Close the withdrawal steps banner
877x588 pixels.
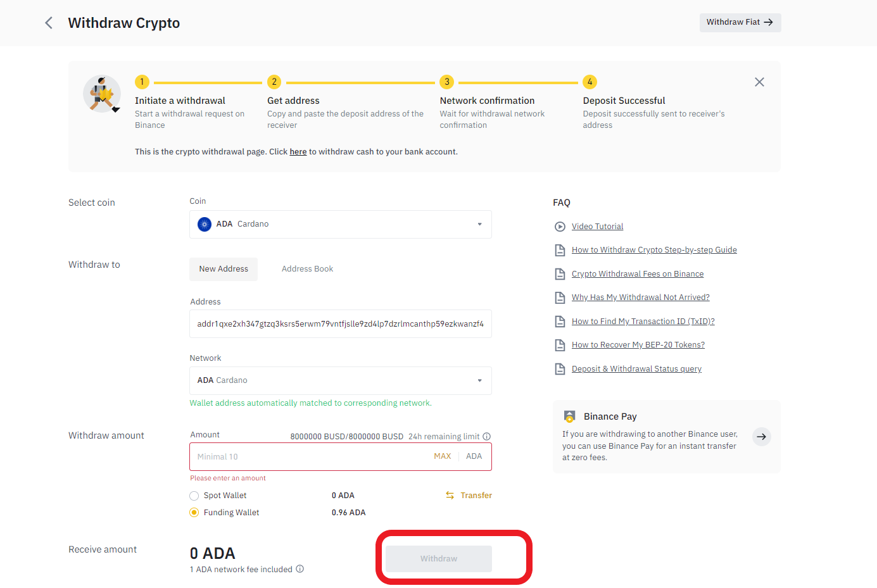(759, 82)
